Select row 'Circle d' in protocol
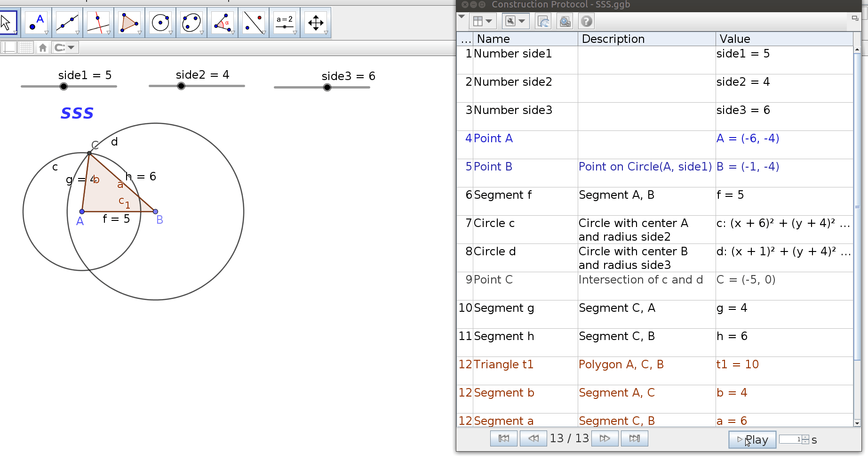This screenshot has height=462, width=868. tap(655, 258)
